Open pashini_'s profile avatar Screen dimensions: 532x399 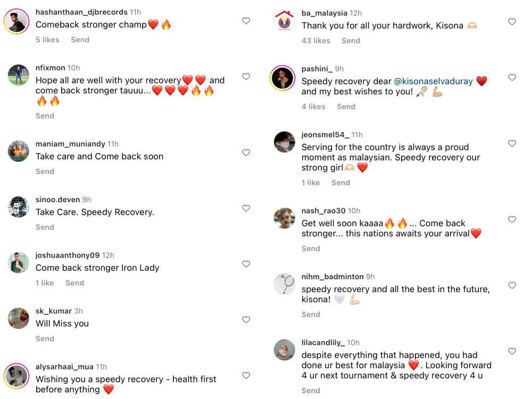(x=282, y=78)
